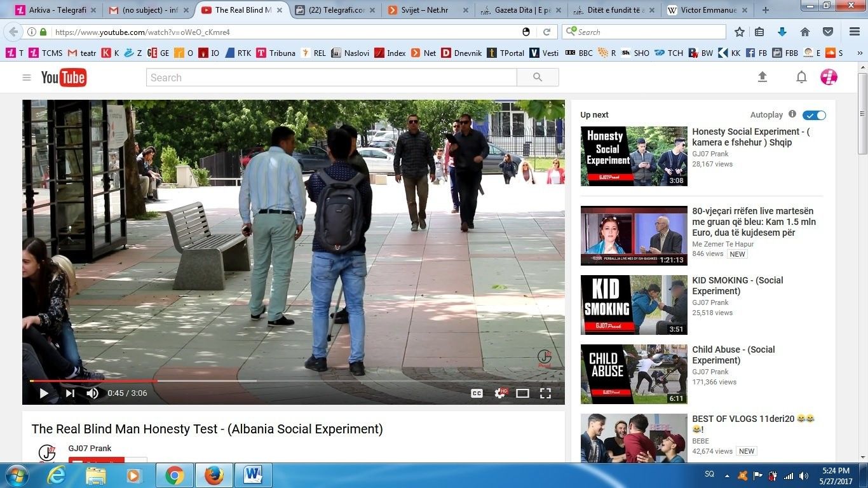Toggle closed captions on the video
This screenshot has height=488, width=868.
pos(477,393)
